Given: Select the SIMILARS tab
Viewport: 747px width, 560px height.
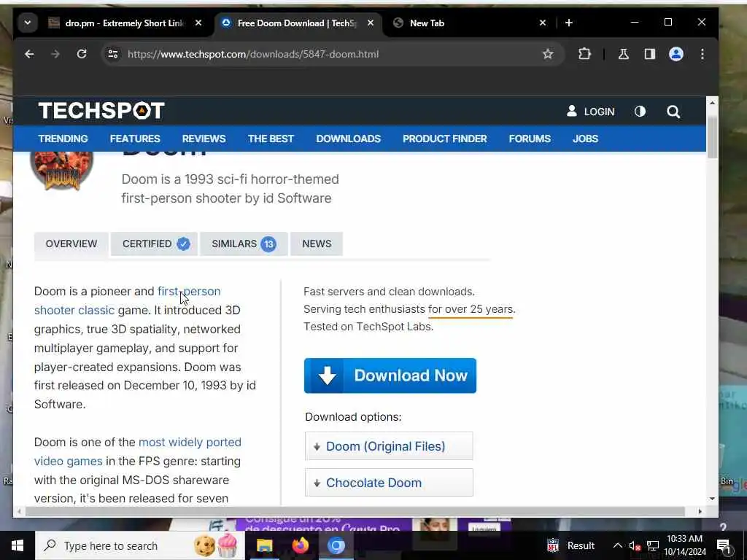Looking at the screenshot, I should [244, 244].
